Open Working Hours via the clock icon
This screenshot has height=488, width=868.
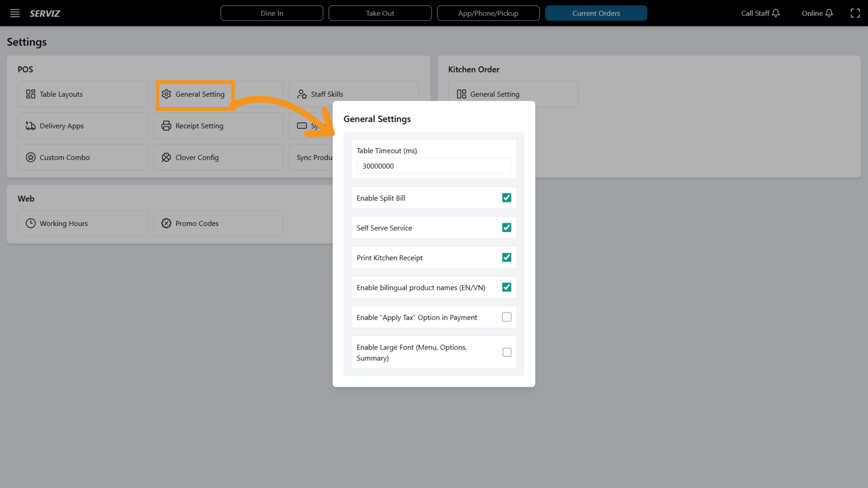click(31, 223)
